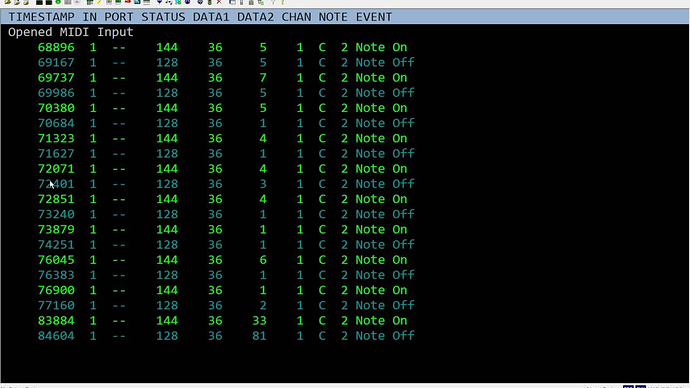Click note letter C in the 73879 row

tap(322, 229)
